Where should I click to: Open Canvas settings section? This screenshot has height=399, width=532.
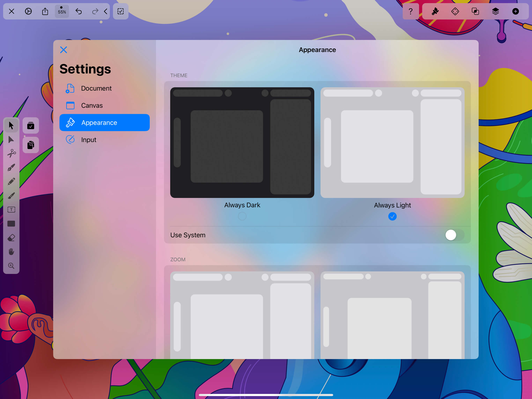pyautogui.click(x=104, y=105)
